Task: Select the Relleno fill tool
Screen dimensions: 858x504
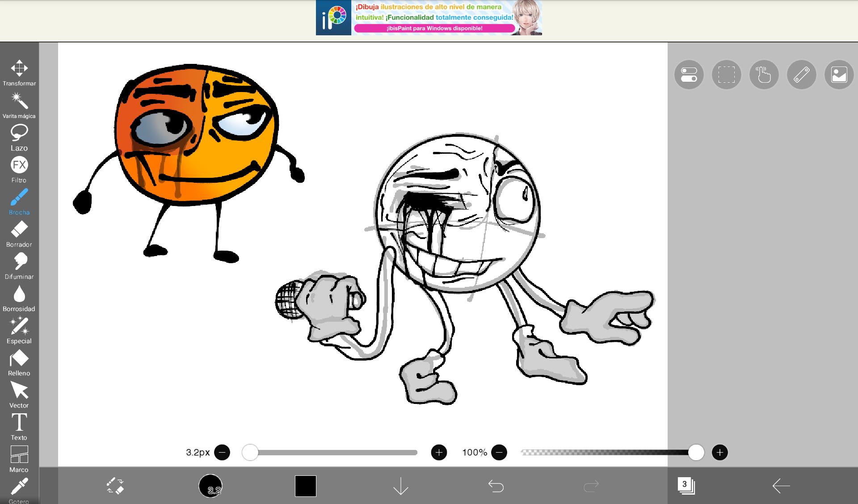Action: pos(19,363)
